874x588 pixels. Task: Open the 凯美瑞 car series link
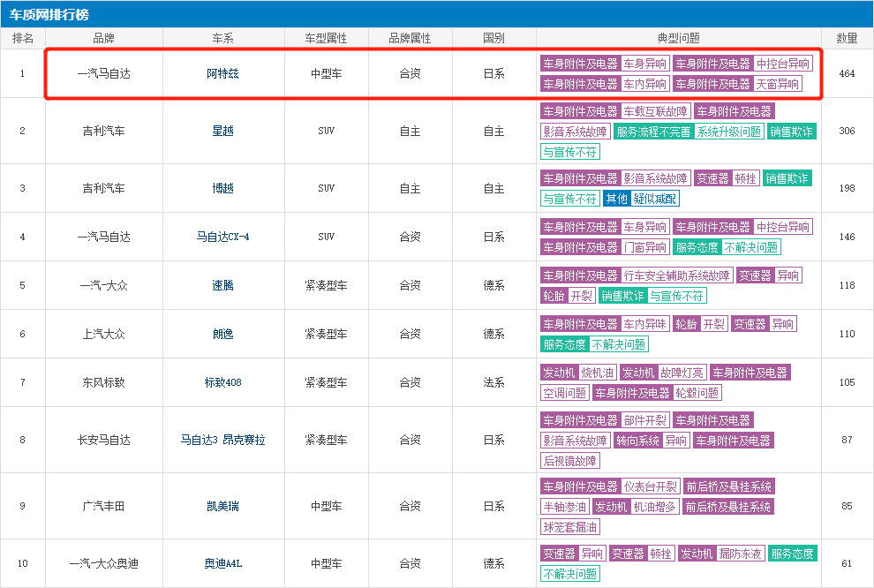coord(222,506)
